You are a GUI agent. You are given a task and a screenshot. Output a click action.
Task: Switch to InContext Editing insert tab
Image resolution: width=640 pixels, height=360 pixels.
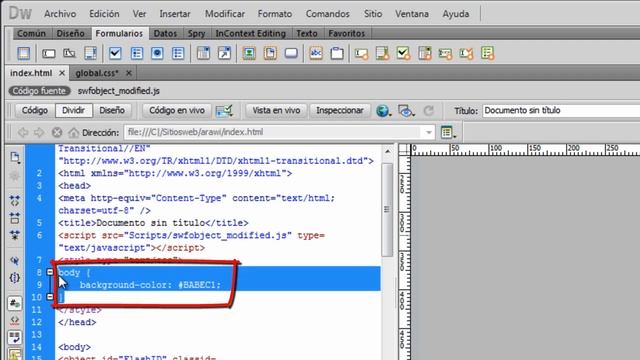251,33
